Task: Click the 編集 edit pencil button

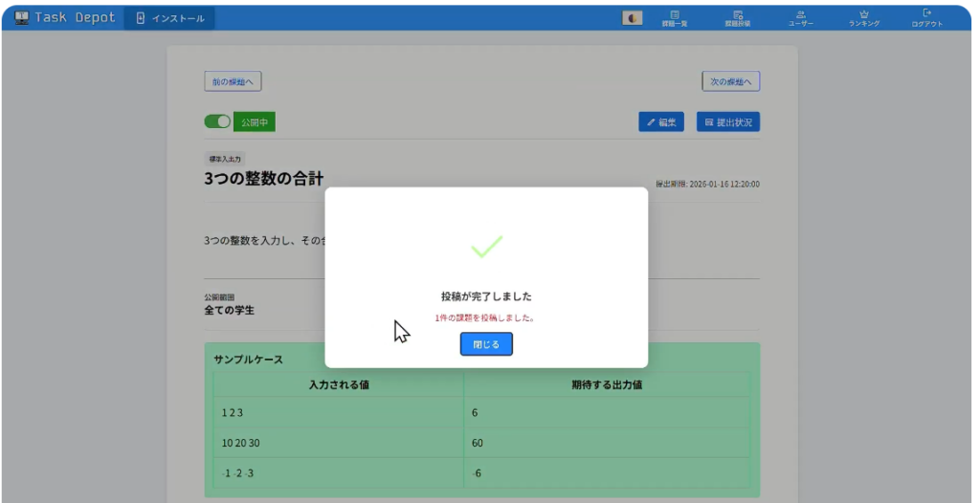Action: (661, 122)
